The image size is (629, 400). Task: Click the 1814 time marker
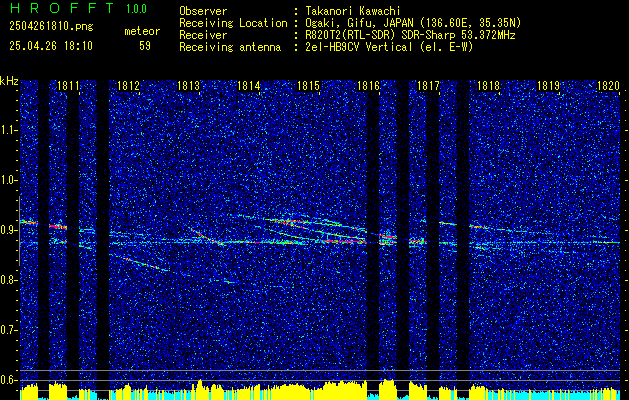pyautogui.click(x=248, y=86)
